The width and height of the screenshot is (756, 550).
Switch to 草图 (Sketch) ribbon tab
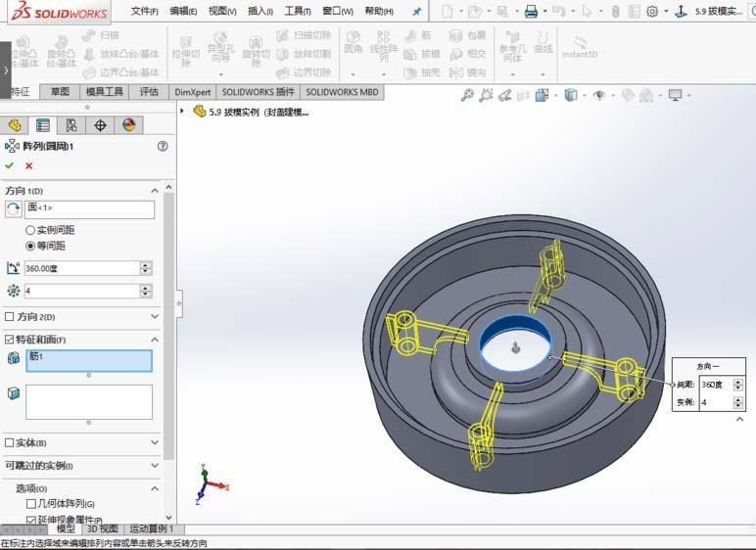(x=60, y=92)
